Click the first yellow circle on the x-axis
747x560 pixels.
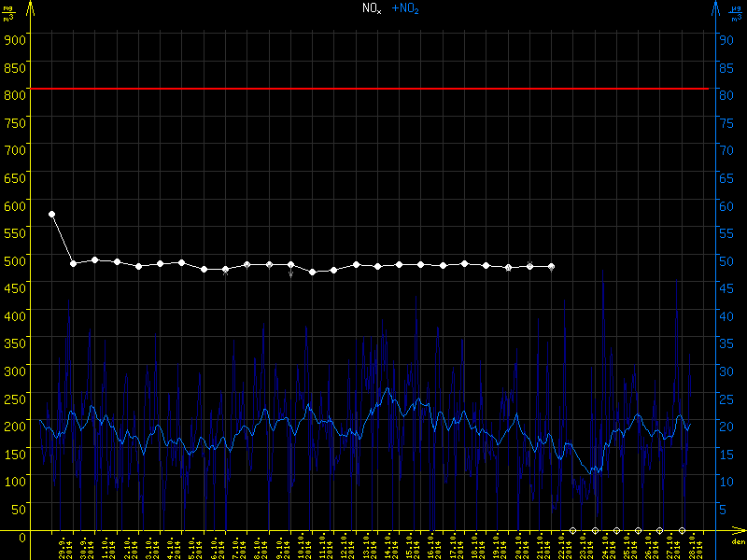(572, 530)
